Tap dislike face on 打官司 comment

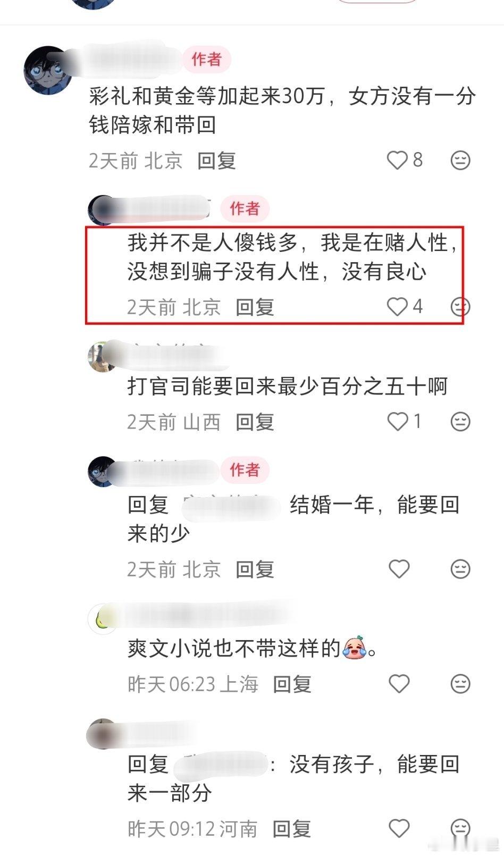coord(460,422)
